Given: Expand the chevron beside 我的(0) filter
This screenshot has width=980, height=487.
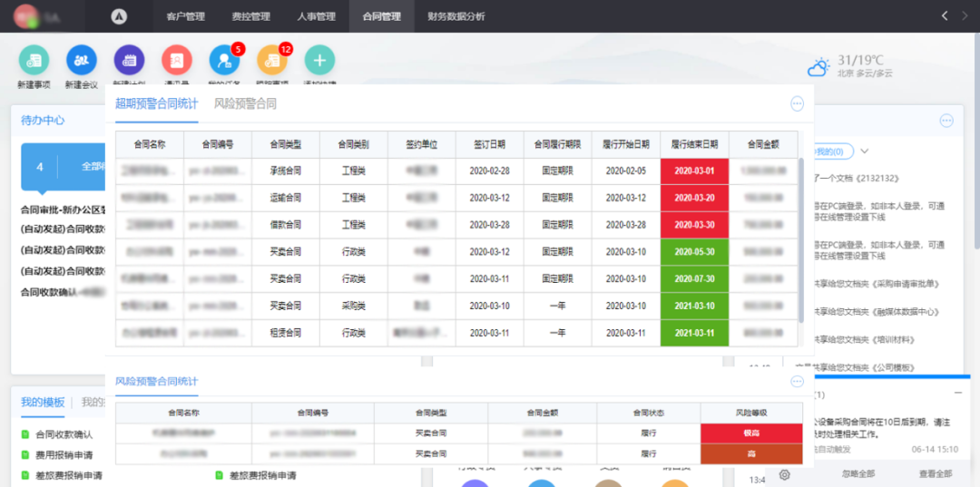Looking at the screenshot, I should click(865, 151).
